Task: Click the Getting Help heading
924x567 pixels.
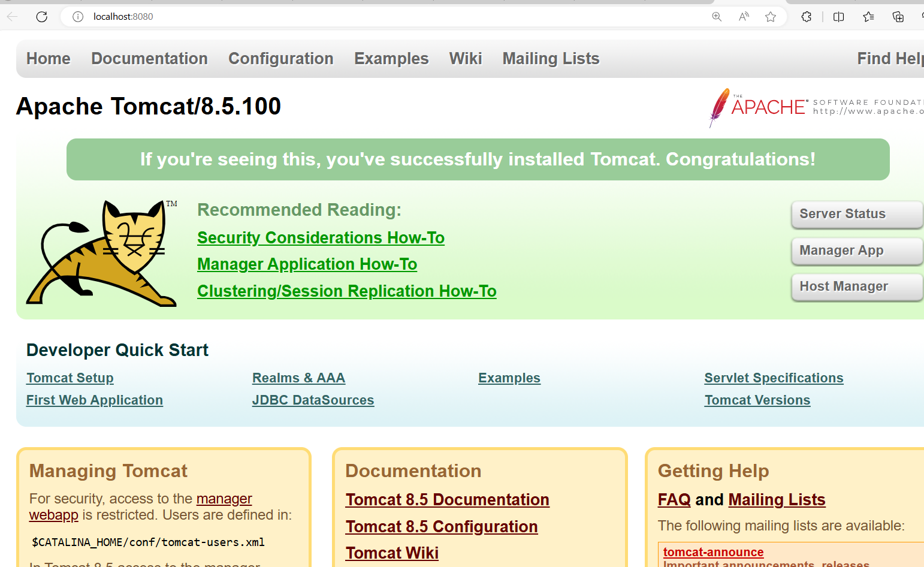Action: pos(713,471)
